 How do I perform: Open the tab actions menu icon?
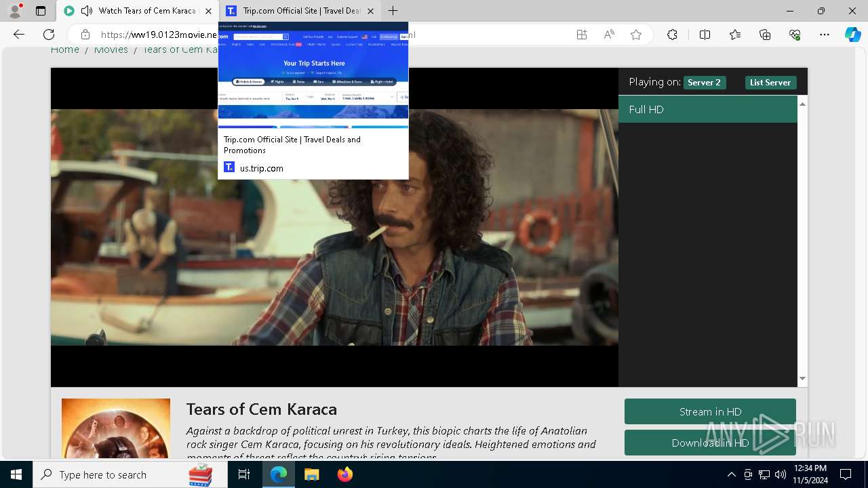(41, 11)
